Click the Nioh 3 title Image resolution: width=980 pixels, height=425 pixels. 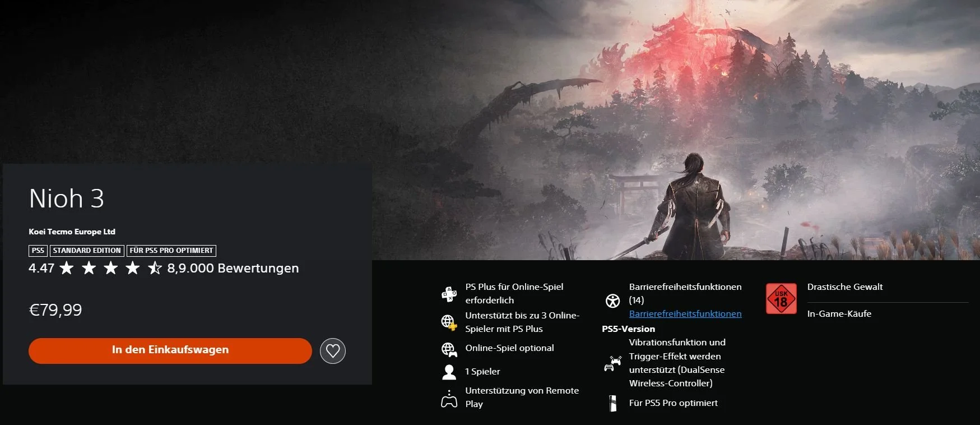[66, 198]
